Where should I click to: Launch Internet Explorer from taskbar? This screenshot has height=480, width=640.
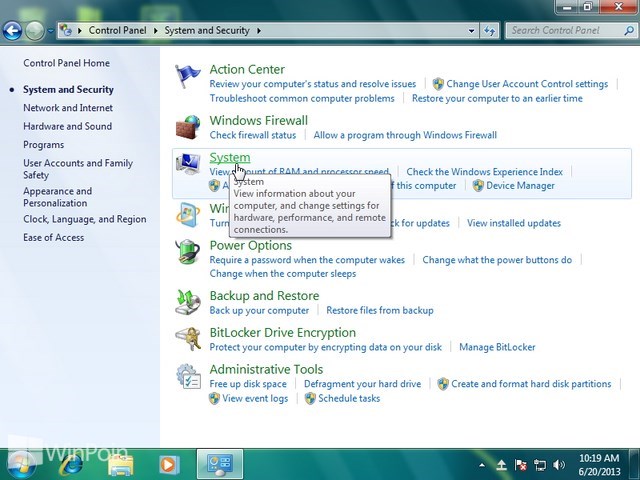point(71,464)
